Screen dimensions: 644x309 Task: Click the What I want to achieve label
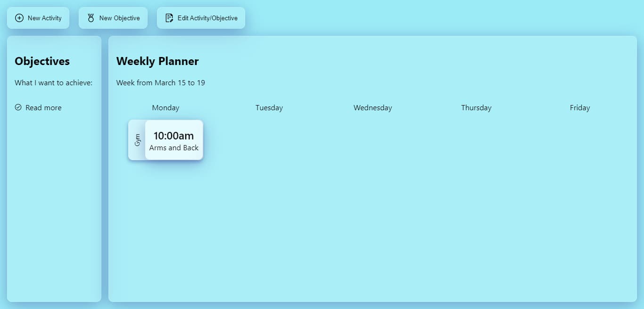point(53,82)
